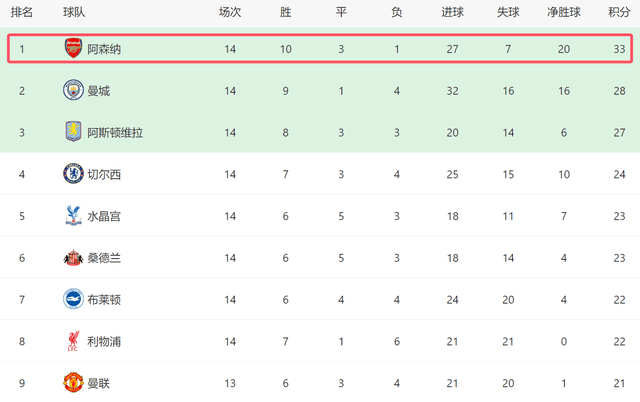Open the 阿森纳 team name link
The image size is (640, 402).
[105, 48]
